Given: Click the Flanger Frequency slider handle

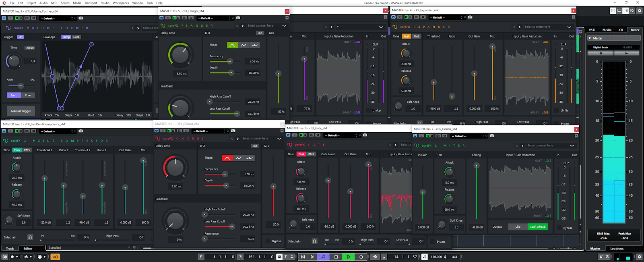Looking at the screenshot, I should [x=230, y=61].
